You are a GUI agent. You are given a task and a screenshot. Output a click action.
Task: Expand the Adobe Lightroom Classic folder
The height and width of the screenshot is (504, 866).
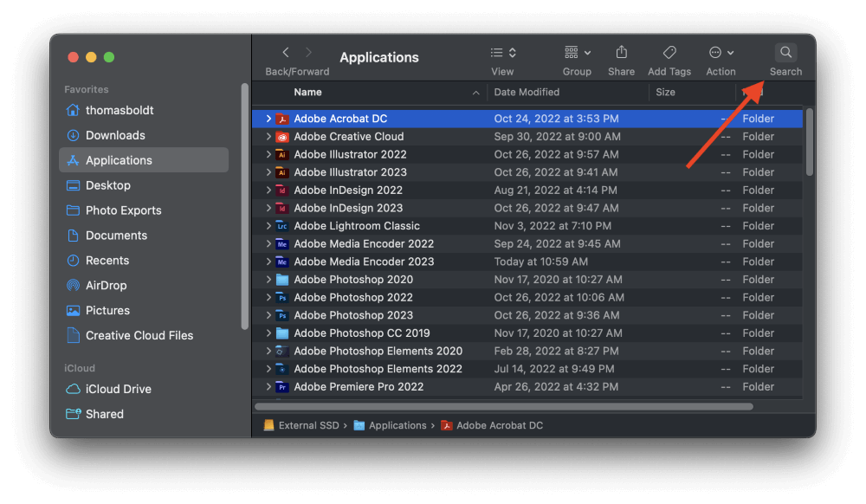coord(268,226)
